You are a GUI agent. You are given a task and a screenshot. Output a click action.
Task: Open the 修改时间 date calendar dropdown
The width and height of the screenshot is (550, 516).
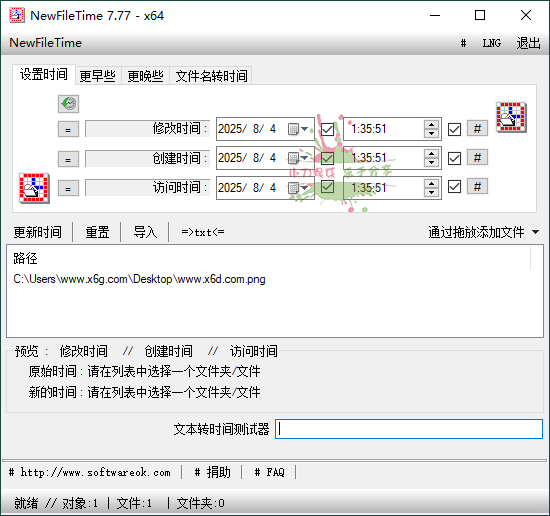click(298, 129)
